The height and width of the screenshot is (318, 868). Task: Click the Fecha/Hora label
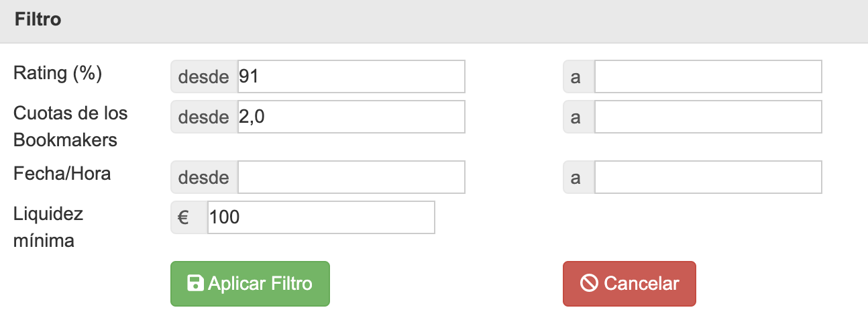coord(62,174)
